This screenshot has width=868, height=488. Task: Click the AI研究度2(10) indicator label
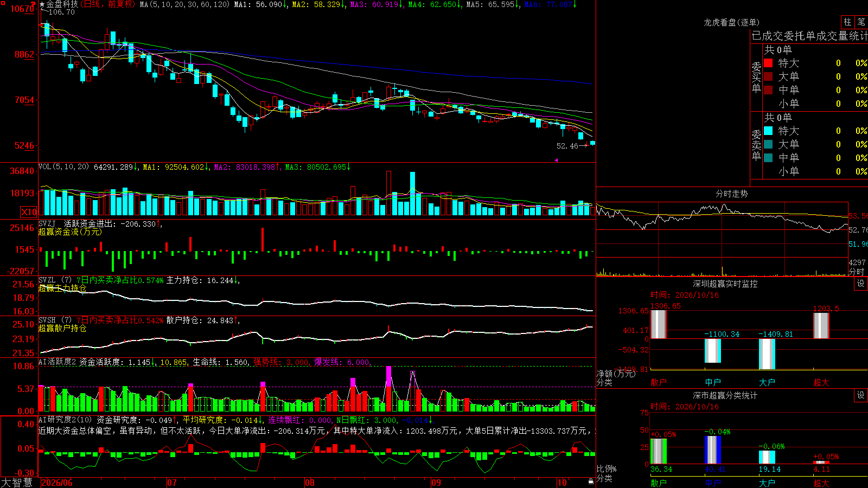coord(66,420)
